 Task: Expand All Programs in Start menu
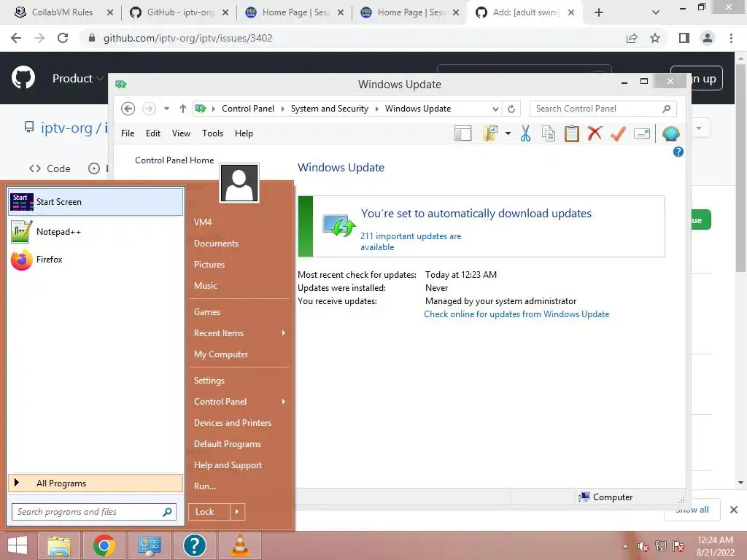tap(96, 483)
